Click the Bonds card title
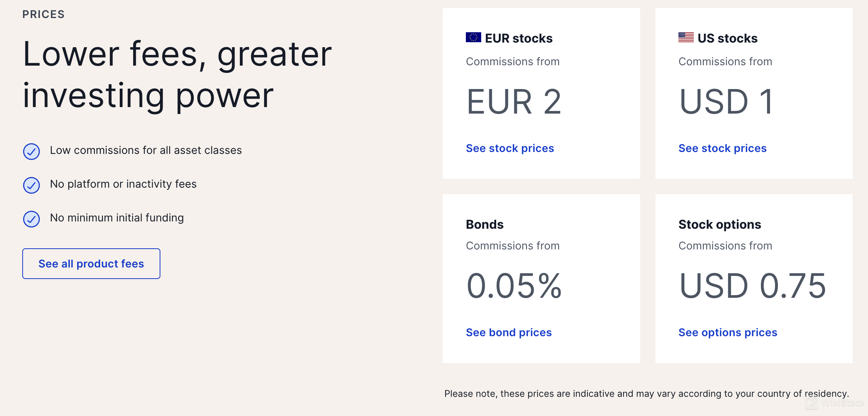Image resolution: width=868 pixels, height=416 pixels. point(484,225)
